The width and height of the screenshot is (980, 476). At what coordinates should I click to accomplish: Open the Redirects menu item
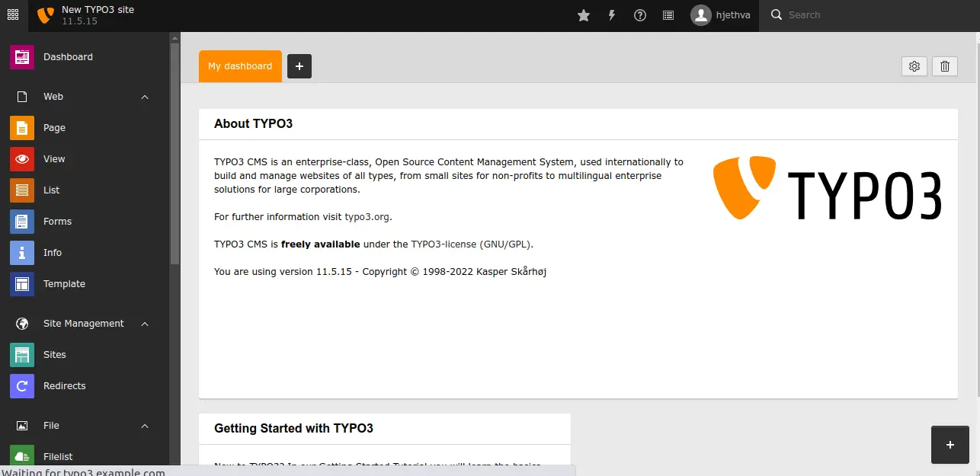pos(85,386)
